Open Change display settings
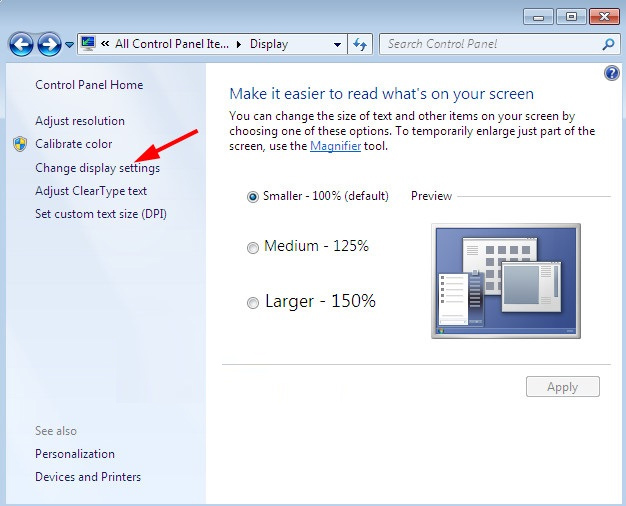This screenshot has height=506, width=626. 97,168
